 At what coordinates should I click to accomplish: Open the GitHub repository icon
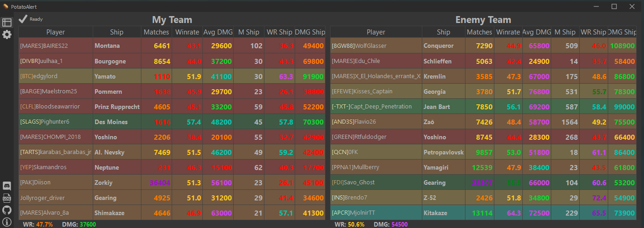click(7, 210)
